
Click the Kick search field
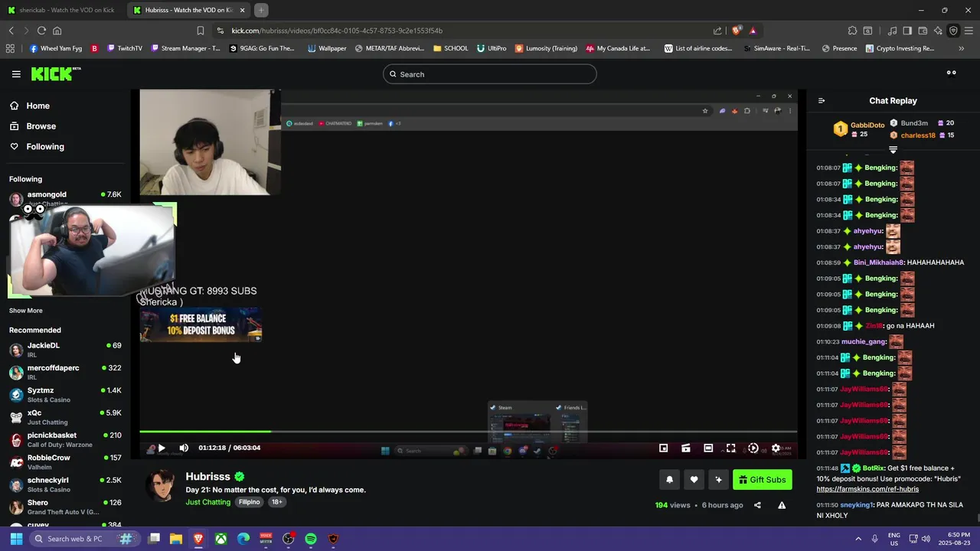[490, 74]
